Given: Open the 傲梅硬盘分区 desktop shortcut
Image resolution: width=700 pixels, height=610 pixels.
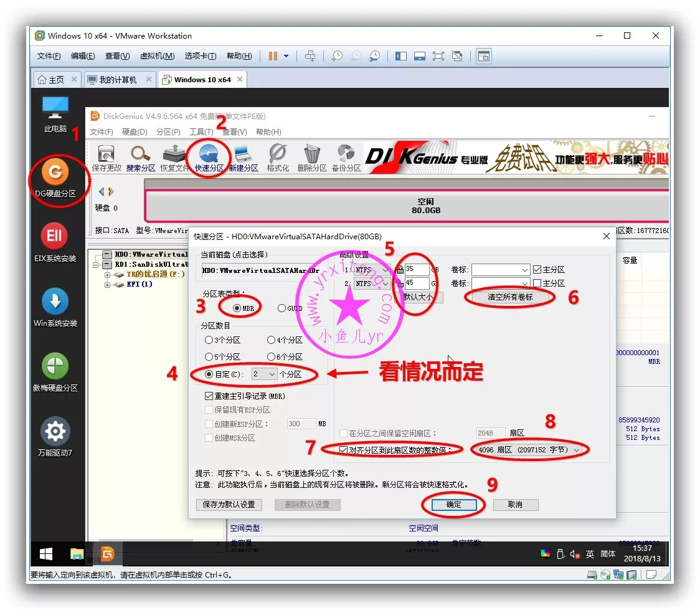Looking at the screenshot, I should pyautogui.click(x=55, y=372).
